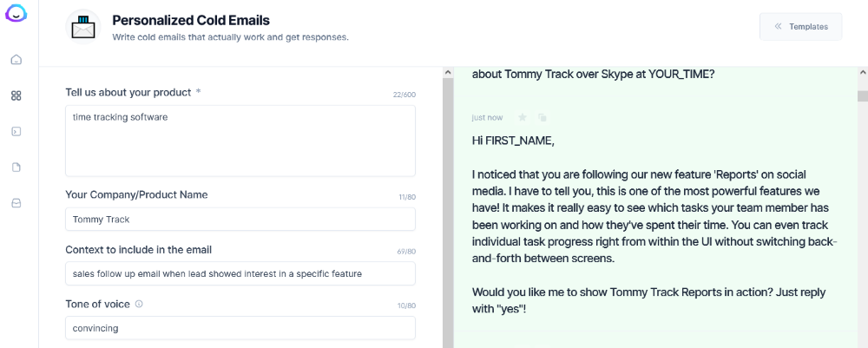Click the '11/80' character counter
Viewport: 868px width, 348px height.
(407, 197)
